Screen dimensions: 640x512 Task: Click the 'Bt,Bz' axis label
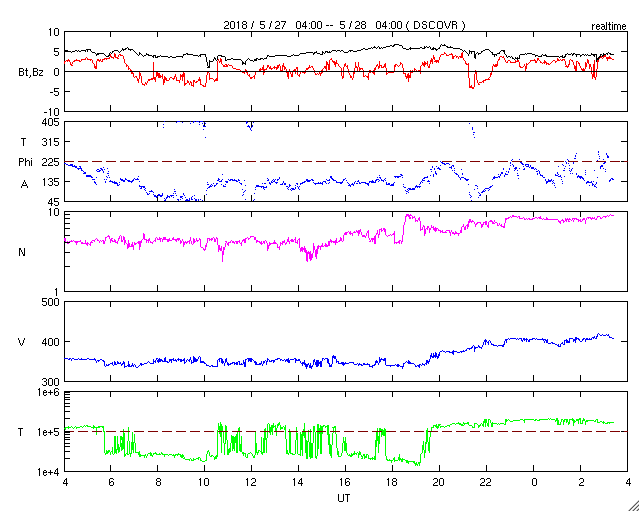click(31, 74)
